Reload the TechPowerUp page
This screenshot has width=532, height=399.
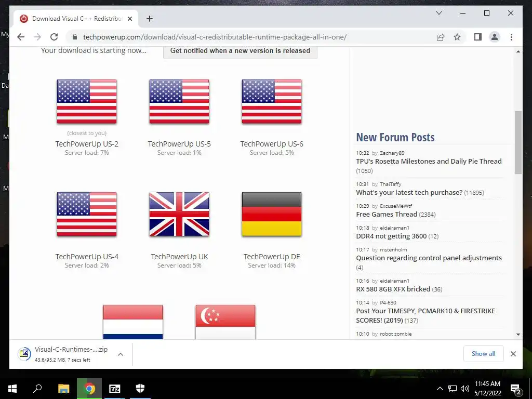[54, 37]
